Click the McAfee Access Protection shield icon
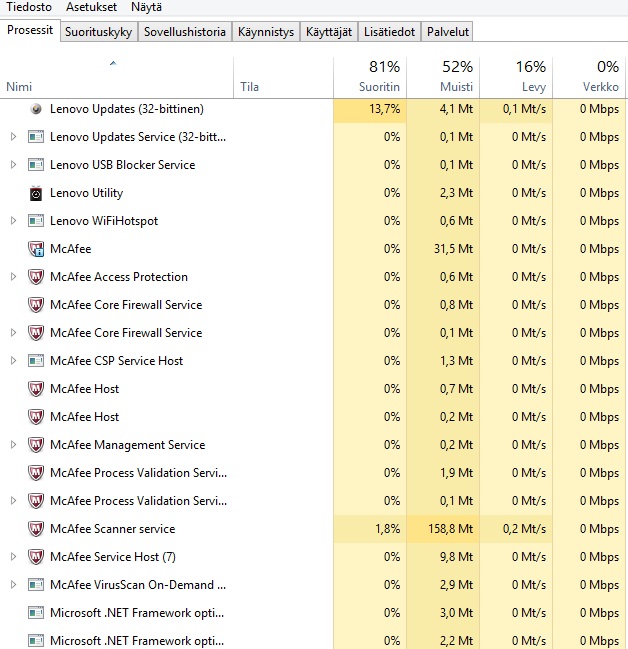 pyautogui.click(x=36, y=277)
